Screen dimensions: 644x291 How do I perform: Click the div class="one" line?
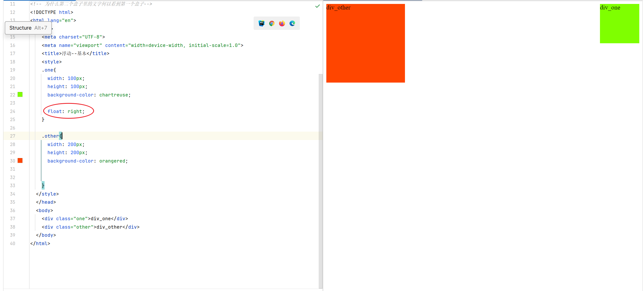click(85, 219)
